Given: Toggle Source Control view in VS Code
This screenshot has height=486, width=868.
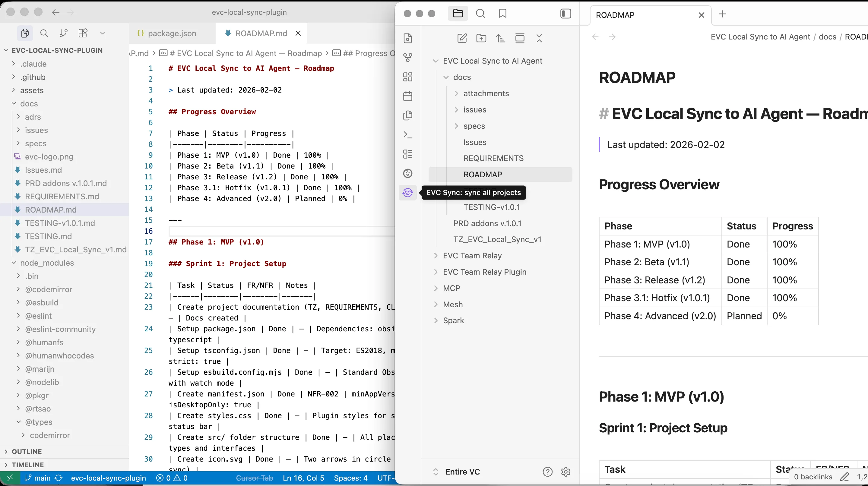Looking at the screenshot, I should [x=63, y=33].
